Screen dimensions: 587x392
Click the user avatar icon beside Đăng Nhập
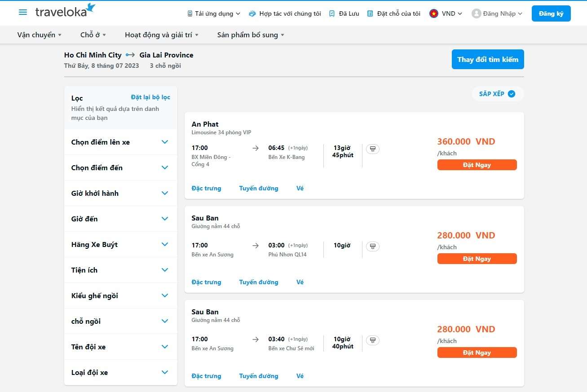coord(476,13)
